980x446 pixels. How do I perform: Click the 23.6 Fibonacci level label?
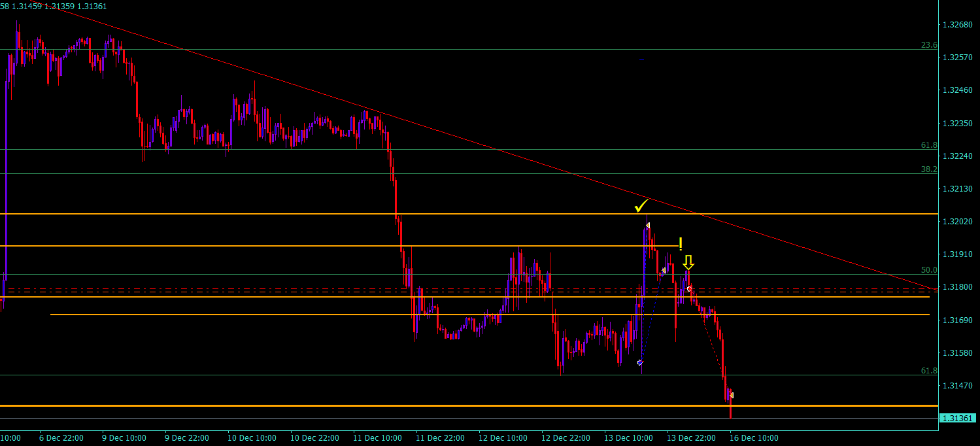click(x=929, y=45)
